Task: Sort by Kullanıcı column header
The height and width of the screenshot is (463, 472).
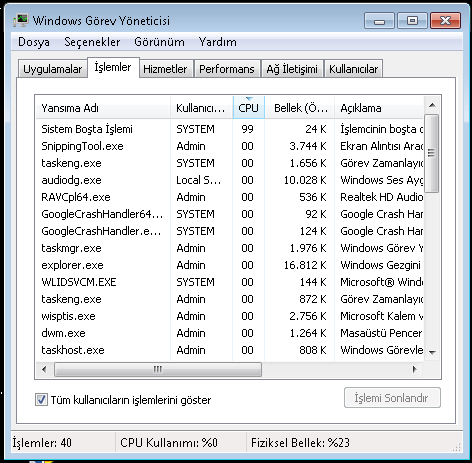Action: point(202,108)
